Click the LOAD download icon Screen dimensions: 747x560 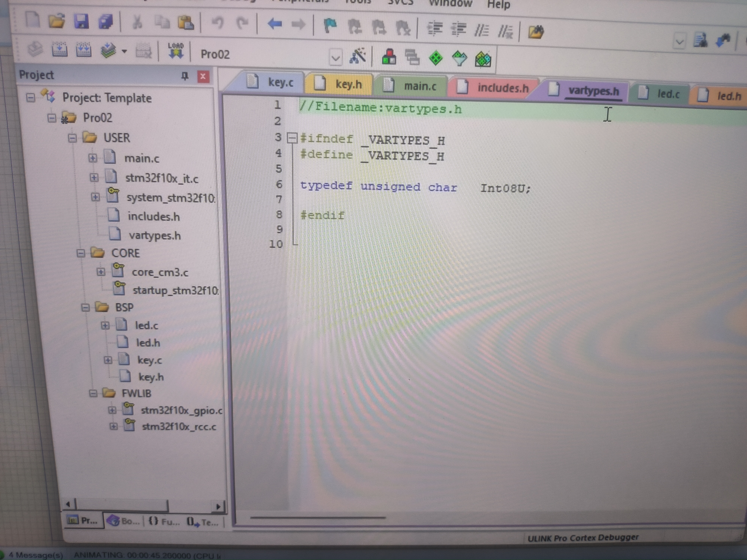[176, 51]
